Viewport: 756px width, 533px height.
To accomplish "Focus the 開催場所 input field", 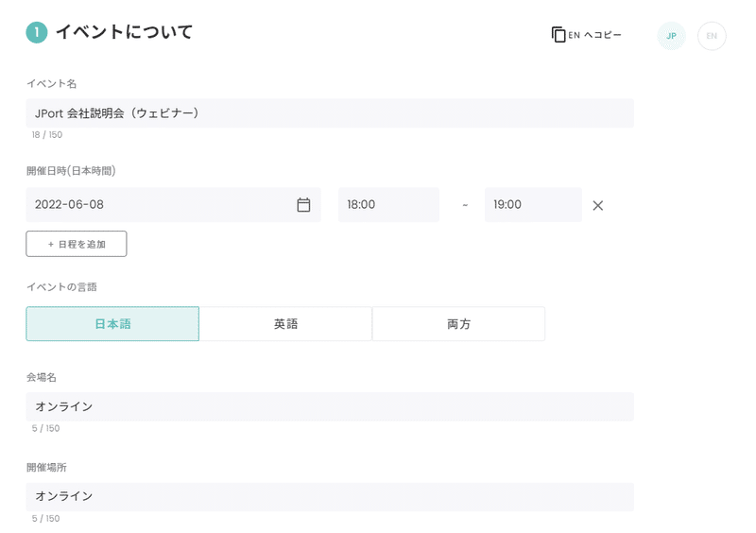I will tap(330, 497).
